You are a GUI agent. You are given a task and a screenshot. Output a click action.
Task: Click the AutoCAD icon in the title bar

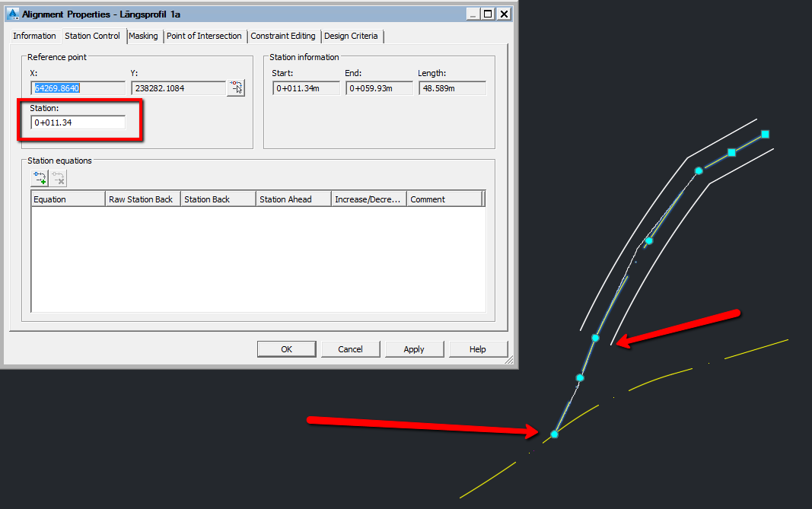(x=13, y=14)
